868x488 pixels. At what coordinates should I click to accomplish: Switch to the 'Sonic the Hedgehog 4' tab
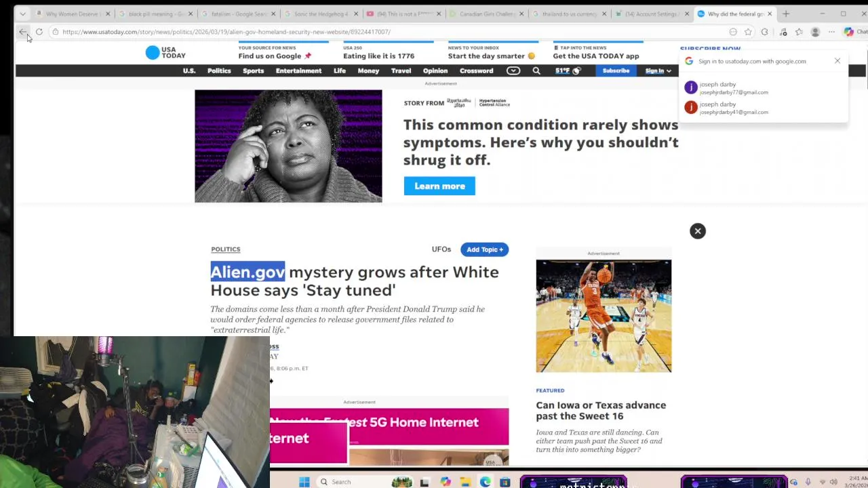321,14
